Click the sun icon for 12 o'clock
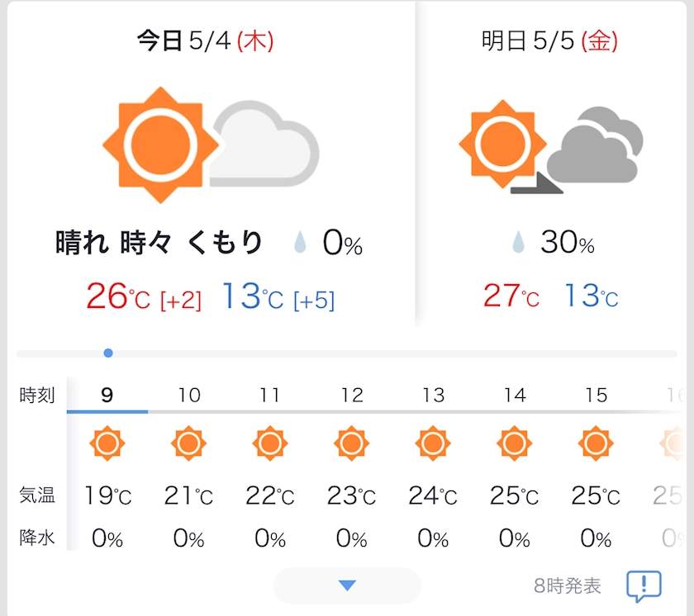This screenshot has width=694, height=616. tap(351, 443)
